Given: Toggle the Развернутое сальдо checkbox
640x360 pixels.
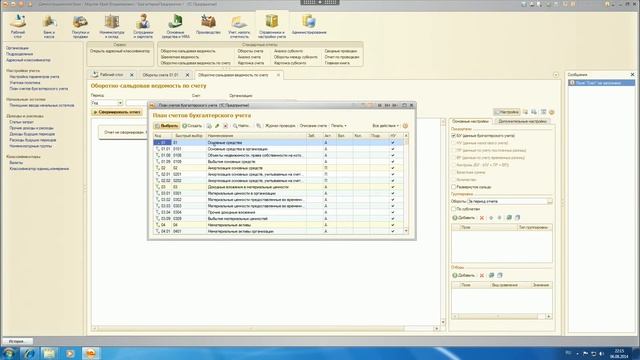Looking at the screenshot, I should (453, 187).
